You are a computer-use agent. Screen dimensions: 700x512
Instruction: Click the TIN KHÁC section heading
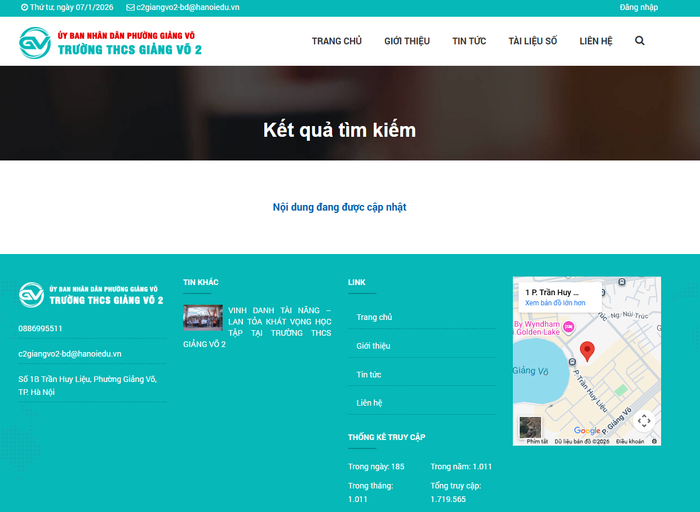[200, 282]
